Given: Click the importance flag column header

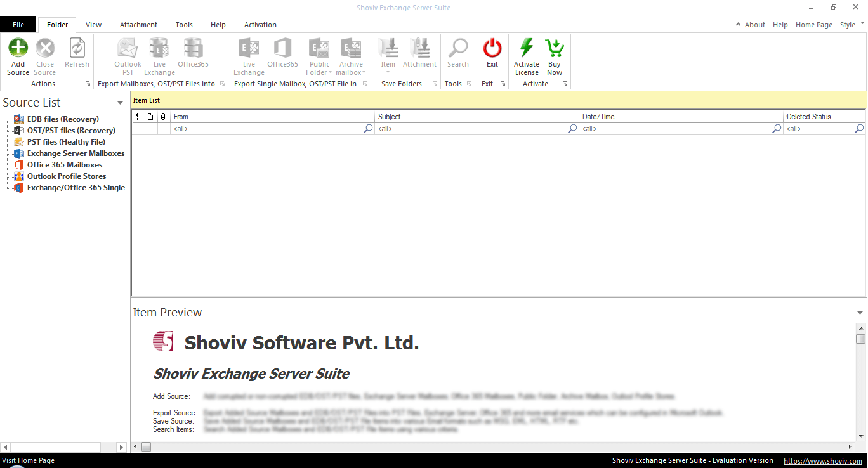Looking at the screenshot, I should pyautogui.click(x=138, y=117).
